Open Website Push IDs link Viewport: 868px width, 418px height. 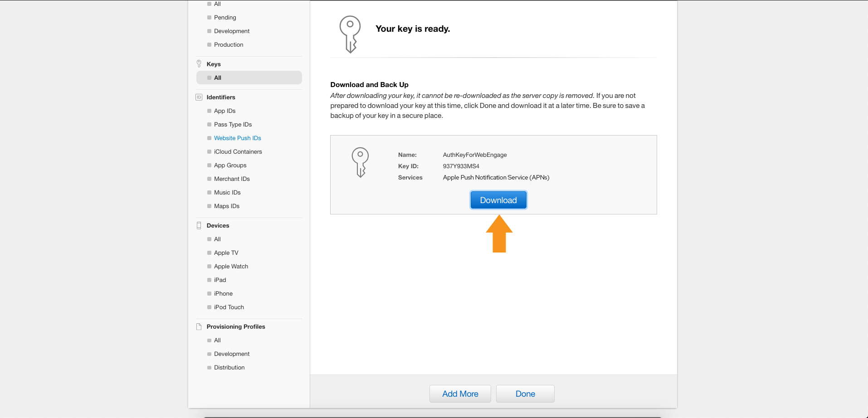click(x=237, y=138)
